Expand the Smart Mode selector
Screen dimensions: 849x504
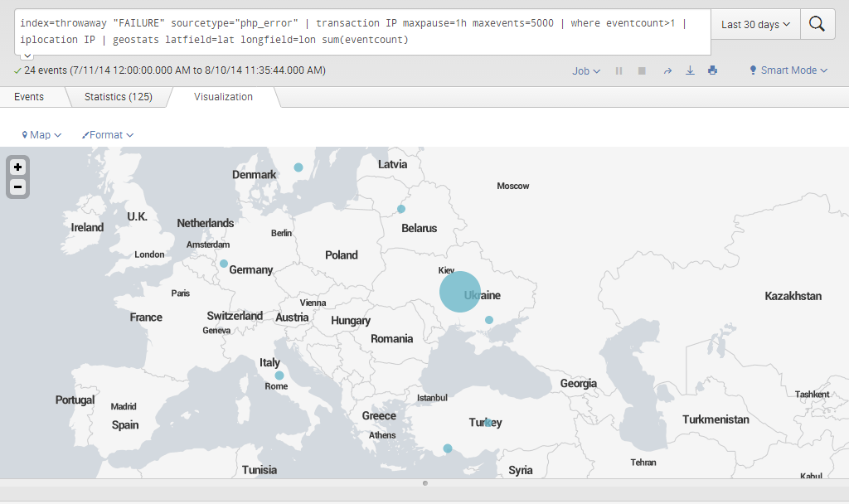(788, 71)
